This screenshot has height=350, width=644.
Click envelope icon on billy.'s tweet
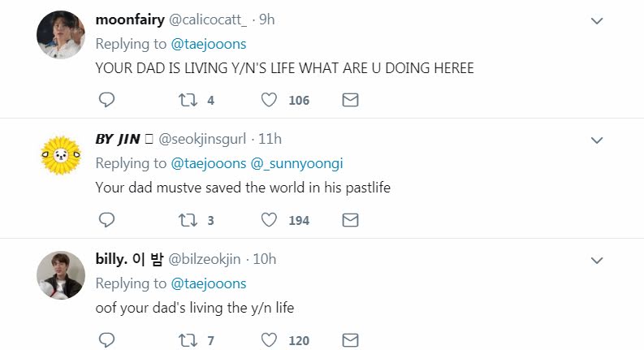pyautogui.click(x=350, y=340)
